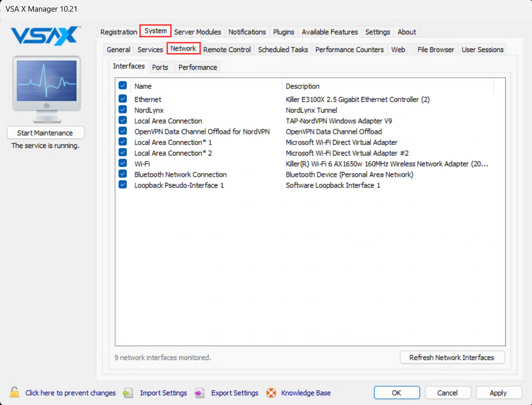
Task: Click the Import Settings arrow icon
Action: [128, 393]
